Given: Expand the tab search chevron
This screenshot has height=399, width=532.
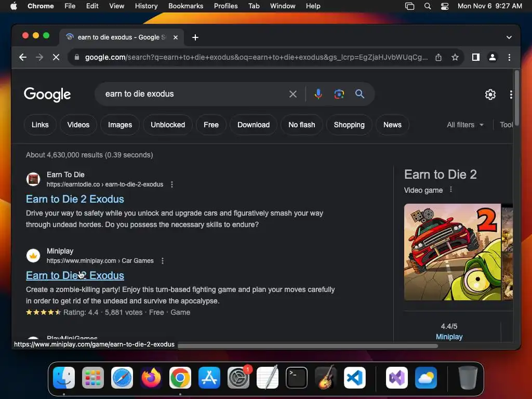Looking at the screenshot, I should (x=509, y=37).
